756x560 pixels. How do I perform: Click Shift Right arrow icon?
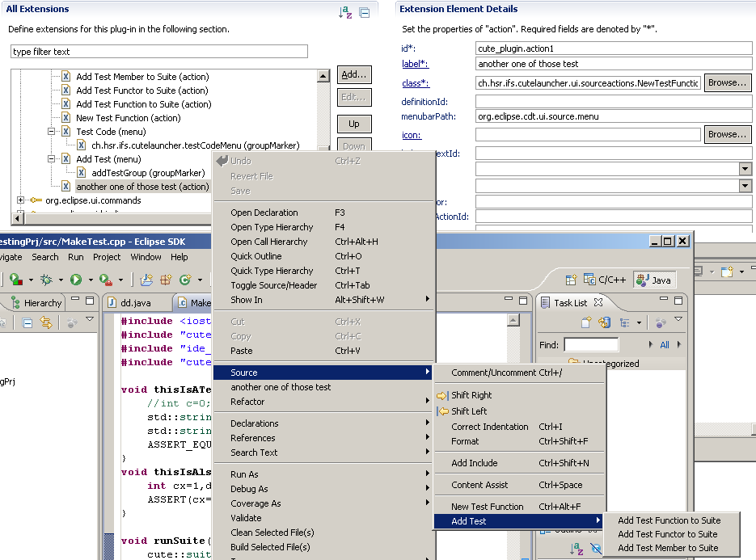pyautogui.click(x=442, y=396)
